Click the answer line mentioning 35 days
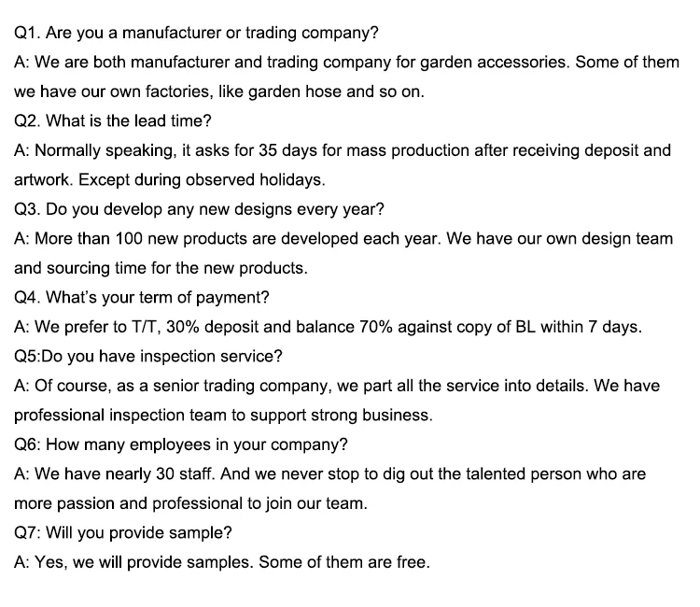Image resolution: width=700 pixels, height=607 pixels. (343, 150)
